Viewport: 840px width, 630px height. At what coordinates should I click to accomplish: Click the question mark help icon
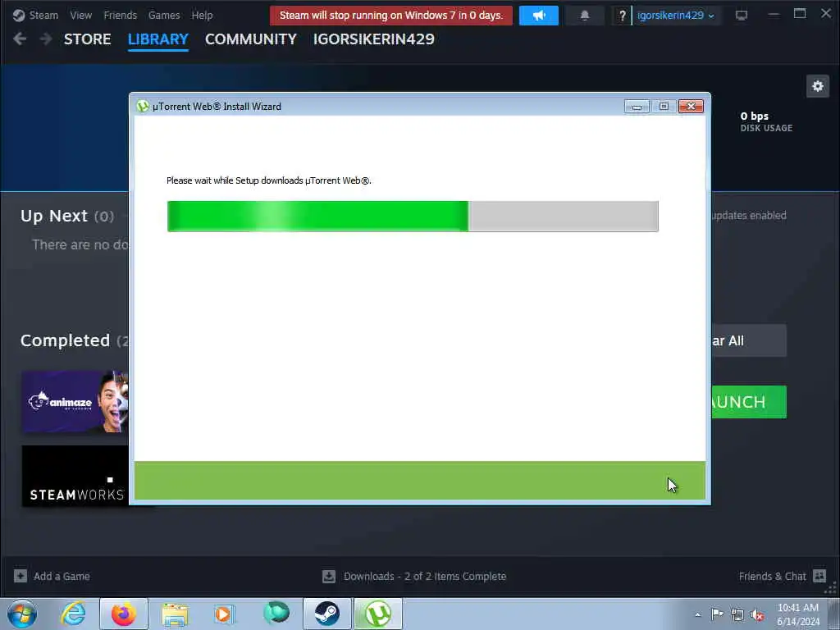coord(622,16)
